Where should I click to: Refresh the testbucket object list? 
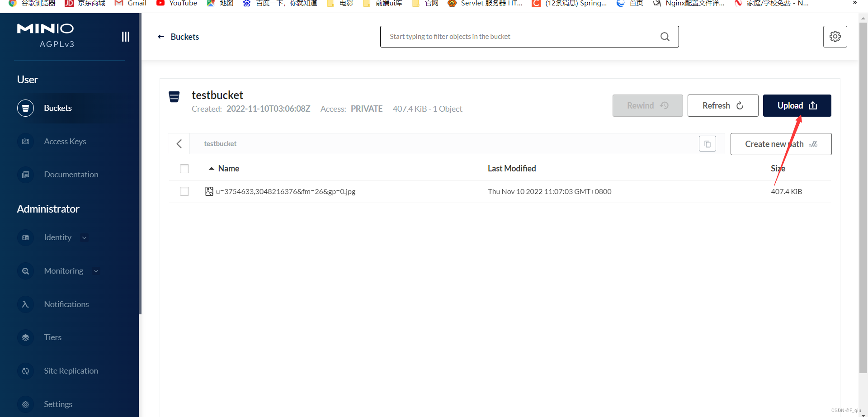click(722, 105)
